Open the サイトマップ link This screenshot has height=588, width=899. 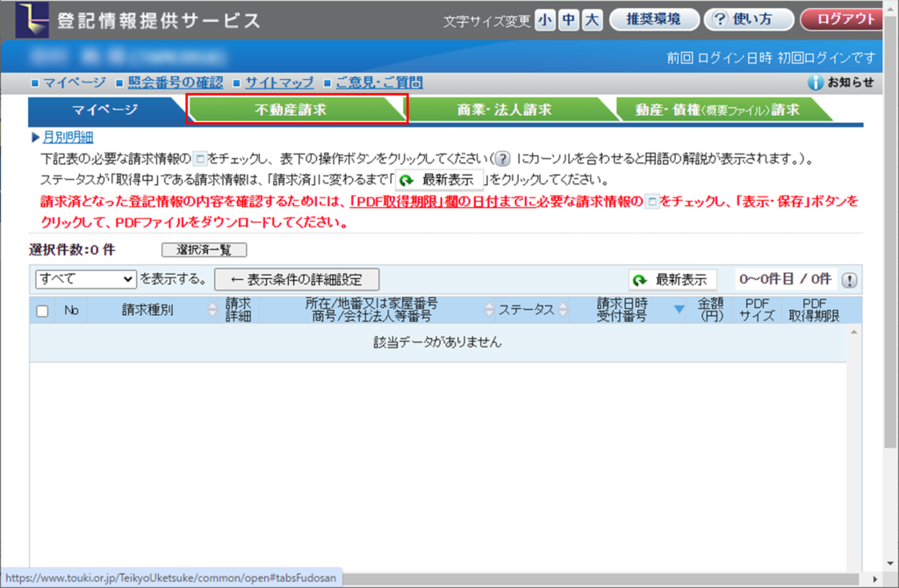click(279, 82)
